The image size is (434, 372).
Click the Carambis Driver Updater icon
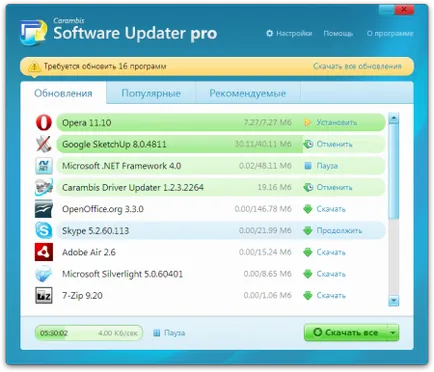[44, 187]
